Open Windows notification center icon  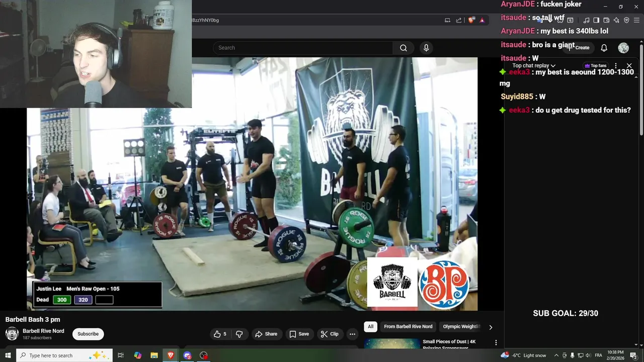633,355
